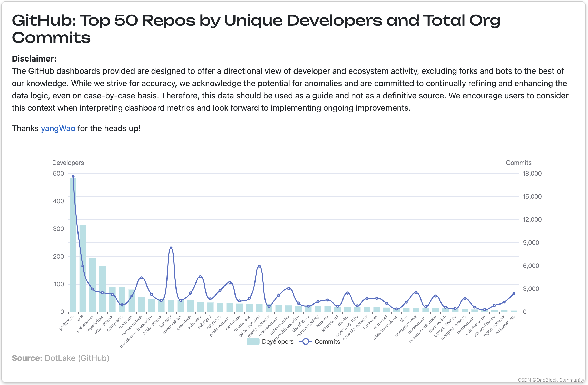Screen dimensions: 588x385
Task: Click the polkamarkets commits data point
Action: pyautogui.click(x=514, y=293)
